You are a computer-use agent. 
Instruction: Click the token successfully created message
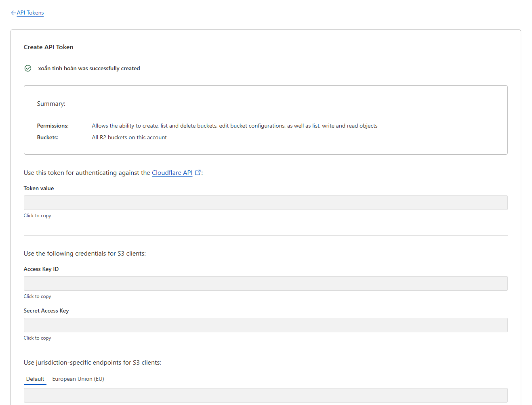pyautogui.click(x=89, y=69)
